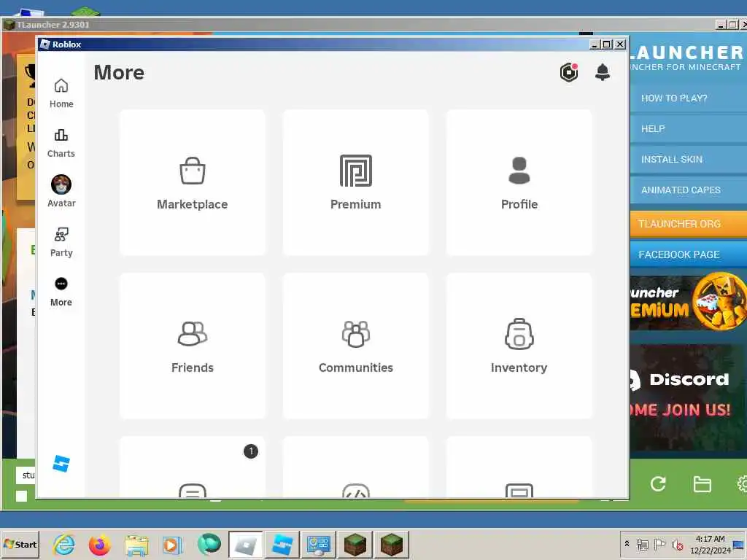Image resolution: width=747 pixels, height=560 pixels.
Task: Click the TLauncher username input field
Action: (x=26, y=475)
